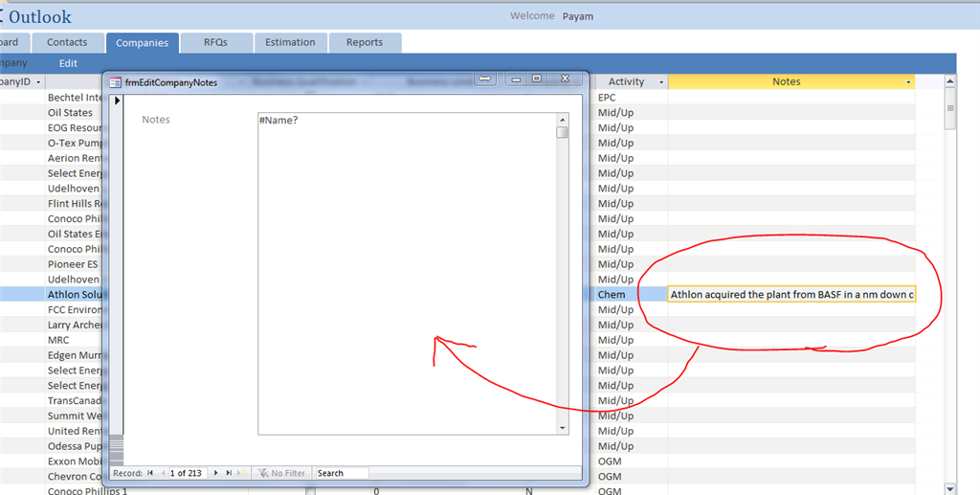
Task: Click the main grid vertical scrollbar thumb
Action: (x=950, y=109)
